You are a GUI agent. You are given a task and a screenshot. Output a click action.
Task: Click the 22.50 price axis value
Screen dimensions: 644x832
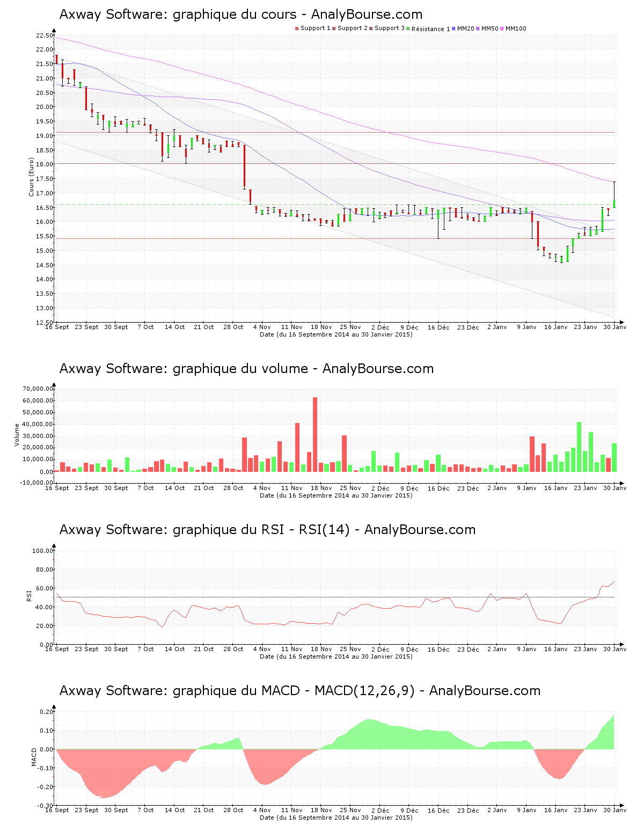(45, 35)
